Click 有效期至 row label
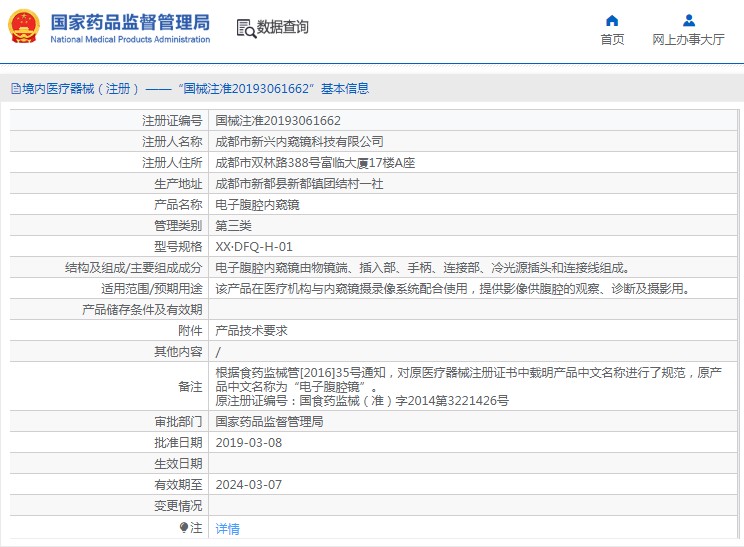The width and height of the screenshot is (744, 547). coord(178,484)
